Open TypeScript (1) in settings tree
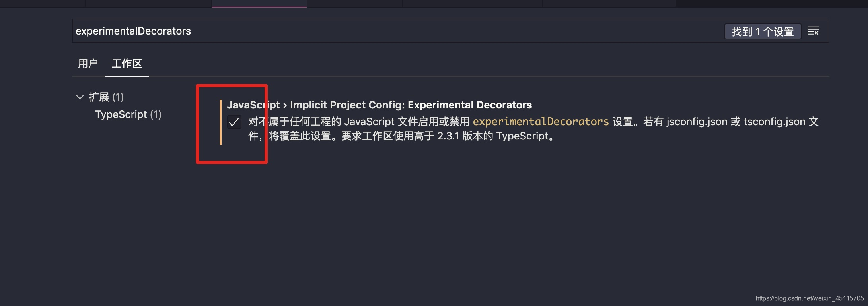The image size is (868, 306). tap(128, 114)
